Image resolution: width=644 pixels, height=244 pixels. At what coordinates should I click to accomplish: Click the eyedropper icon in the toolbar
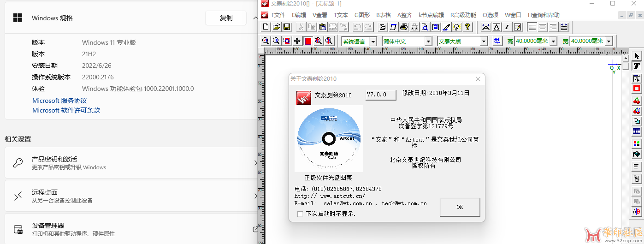[x=446, y=27]
